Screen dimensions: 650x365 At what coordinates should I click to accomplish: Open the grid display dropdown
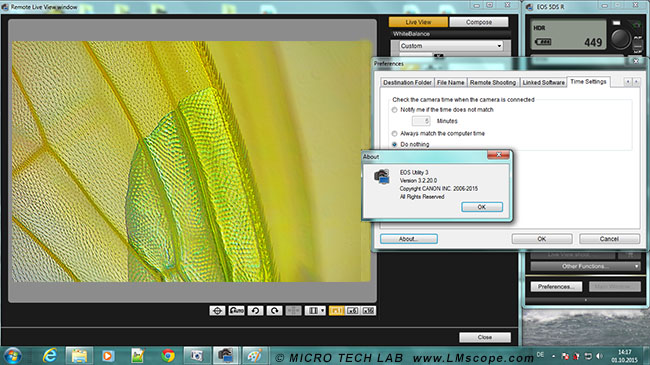click(x=315, y=310)
